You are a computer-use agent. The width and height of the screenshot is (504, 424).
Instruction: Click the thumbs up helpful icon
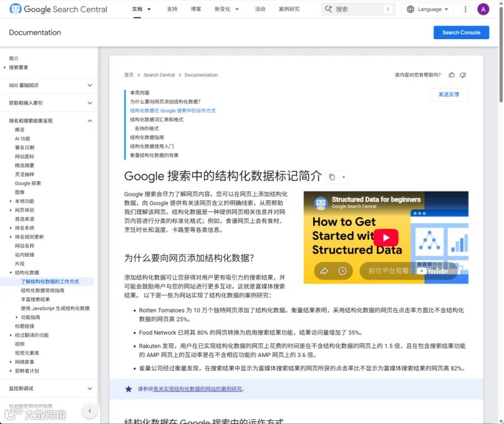click(451, 75)
